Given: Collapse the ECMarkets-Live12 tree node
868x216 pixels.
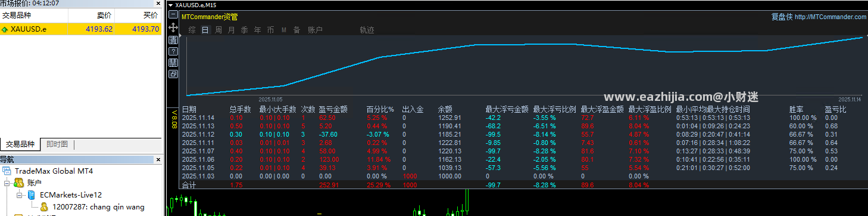Looking at the screenshot, I should tap(19, 195).
